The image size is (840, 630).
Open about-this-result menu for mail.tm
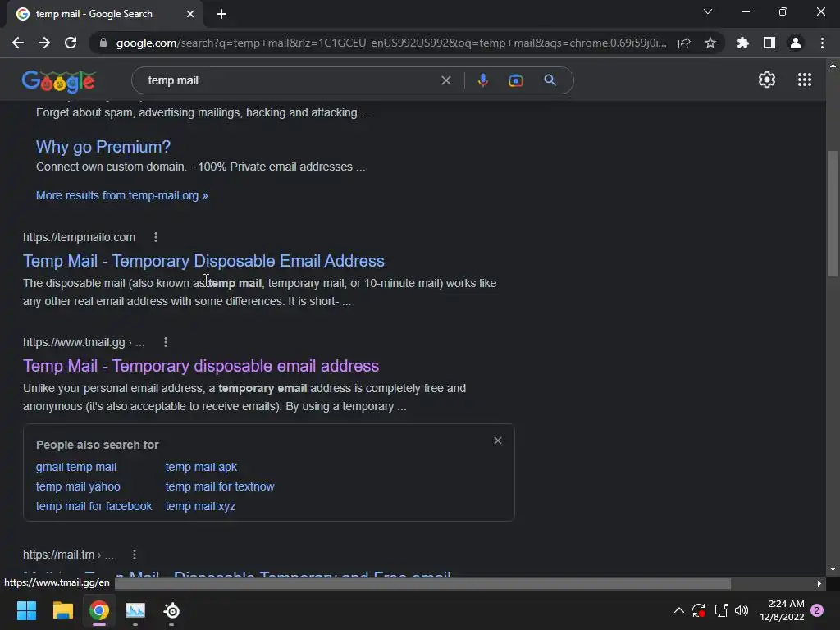point(135,555)
